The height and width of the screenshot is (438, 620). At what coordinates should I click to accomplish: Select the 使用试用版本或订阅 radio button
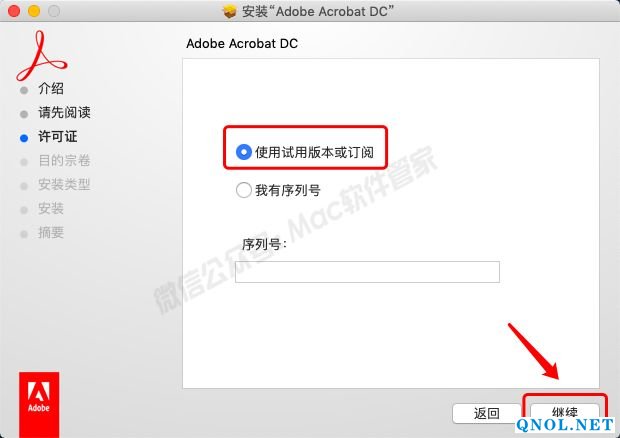244,152
